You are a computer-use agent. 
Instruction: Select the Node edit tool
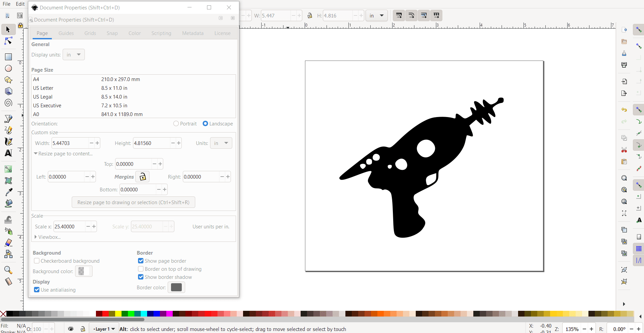coord(8,41)
